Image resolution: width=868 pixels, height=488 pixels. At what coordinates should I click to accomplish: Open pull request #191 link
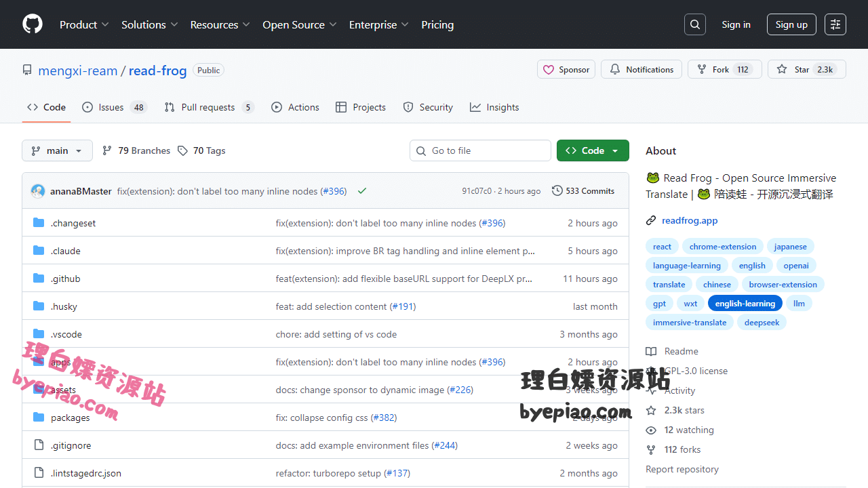403,306
